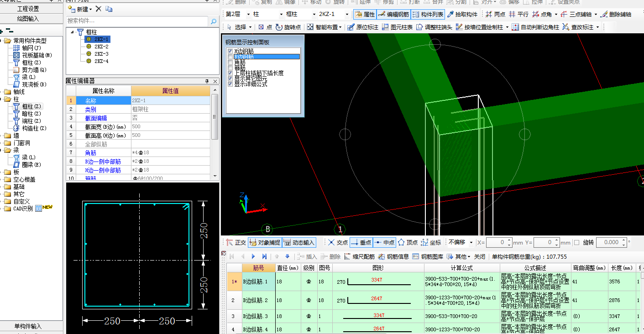This screenshot has width=644, height=334.
Task: Open the 工程设置 project settings tab
Action: 28,9
